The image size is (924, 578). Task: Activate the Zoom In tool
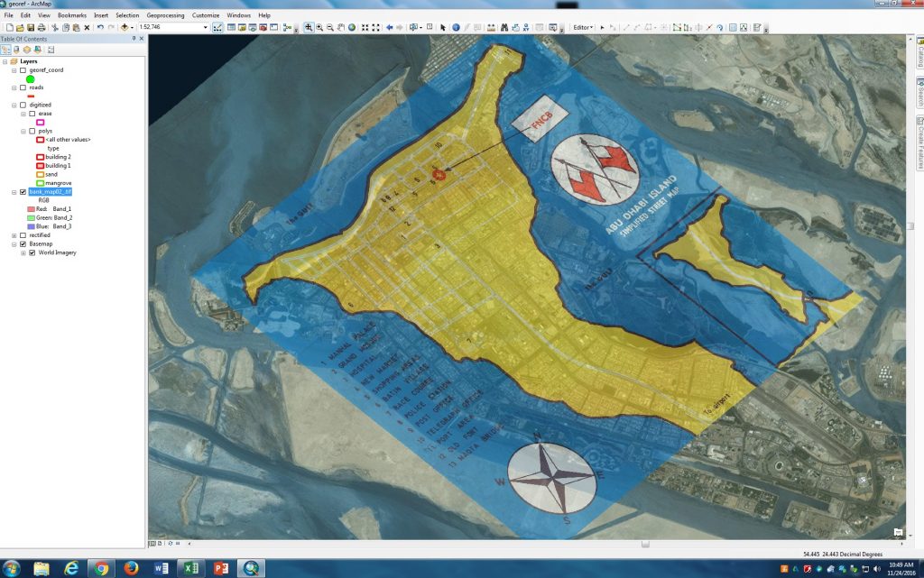(x=309, y=27)
